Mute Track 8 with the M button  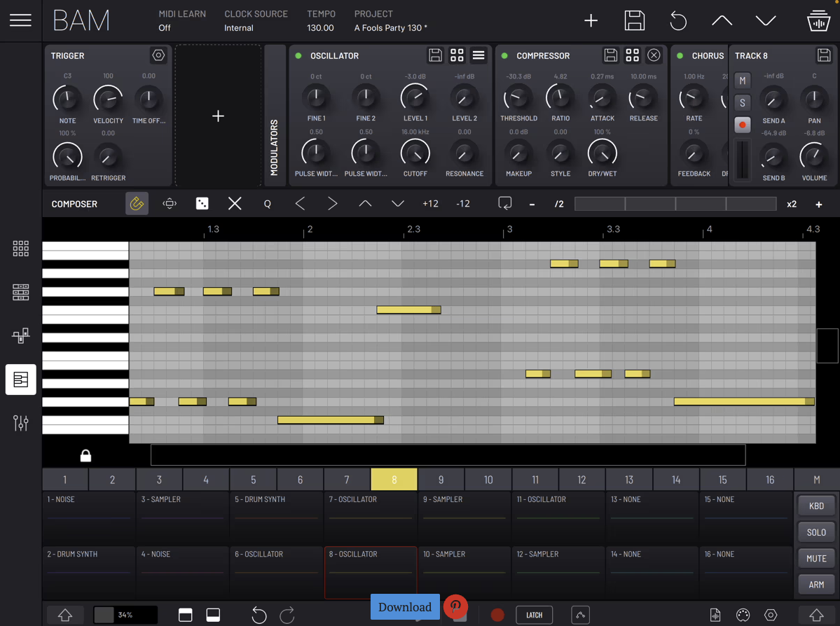743,81
